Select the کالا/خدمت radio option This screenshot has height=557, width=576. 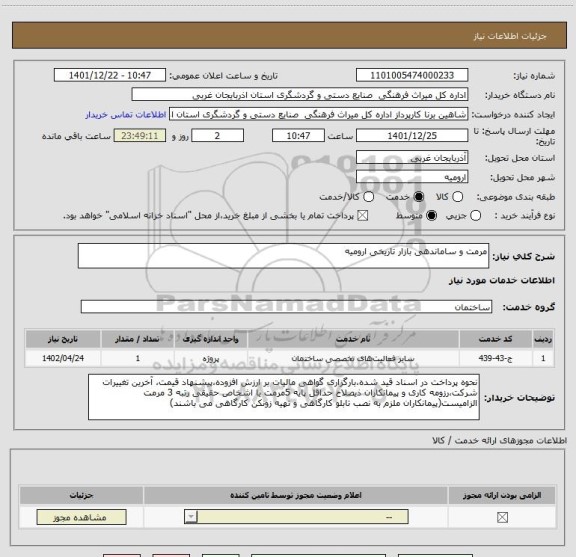coord(368,197)
